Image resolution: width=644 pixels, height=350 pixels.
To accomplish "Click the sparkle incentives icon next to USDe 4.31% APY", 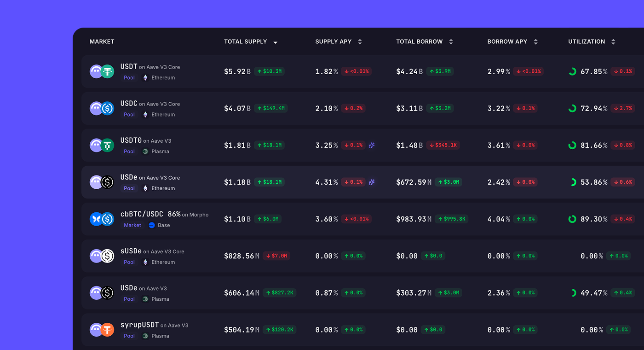I will [371, 182].
